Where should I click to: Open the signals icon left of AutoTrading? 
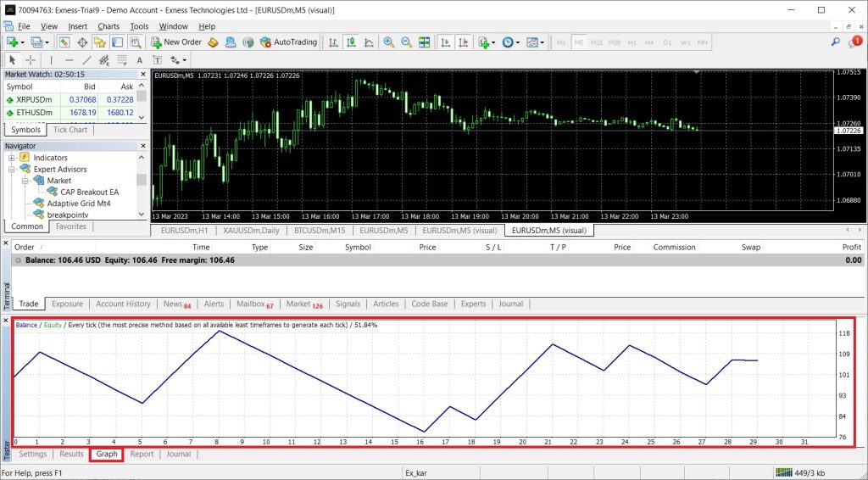click(x=248, y=42)
